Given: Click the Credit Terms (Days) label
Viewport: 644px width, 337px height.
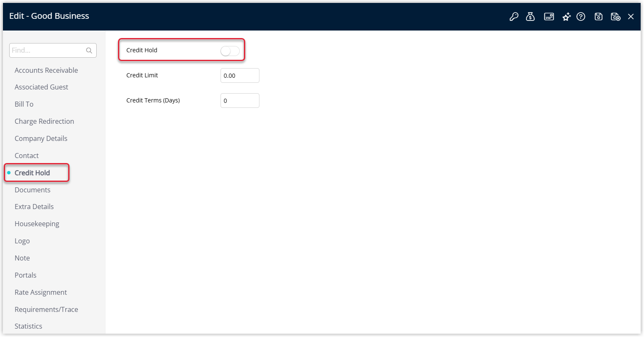Looking at the screenshot, I should [x=153, y=100].
